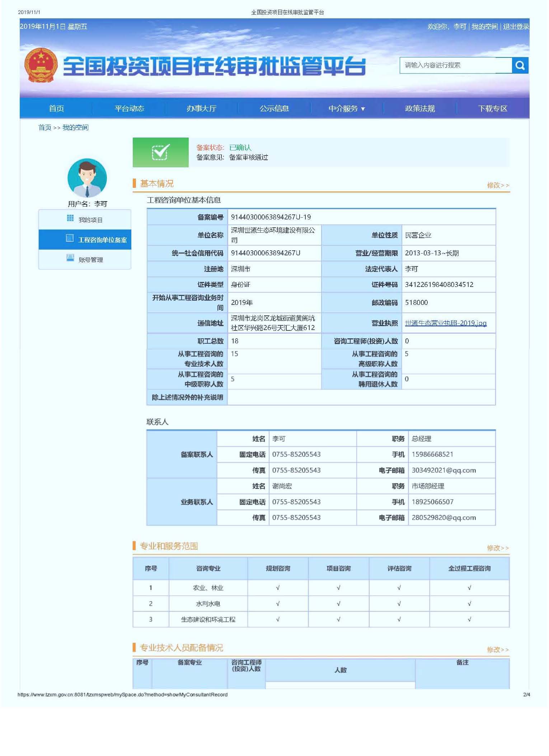Click the 水利水电 row label

coord(208,604)
